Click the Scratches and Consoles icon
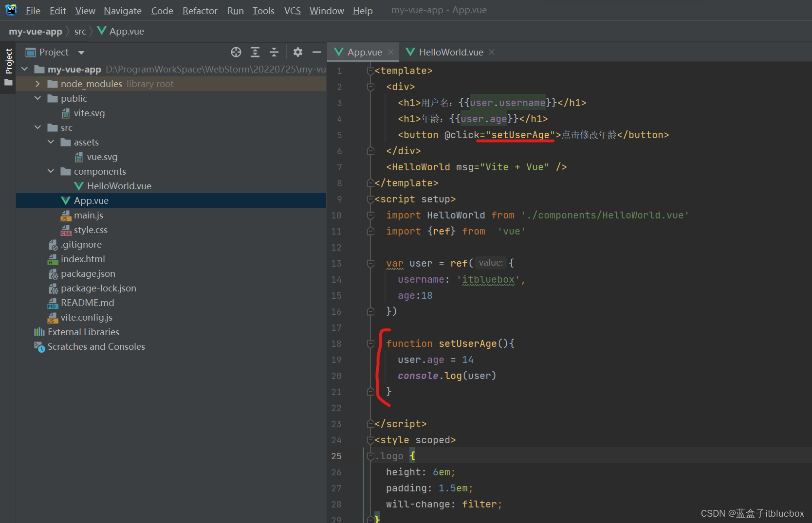 coord(39,346)
